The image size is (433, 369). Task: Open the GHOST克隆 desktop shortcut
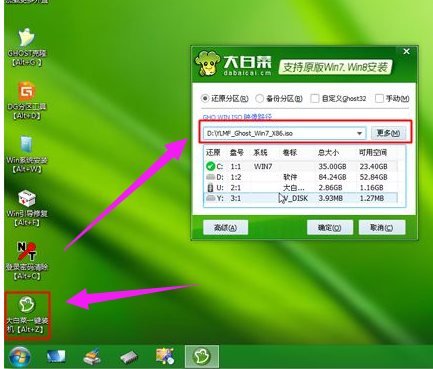click(x=27, y=47)
